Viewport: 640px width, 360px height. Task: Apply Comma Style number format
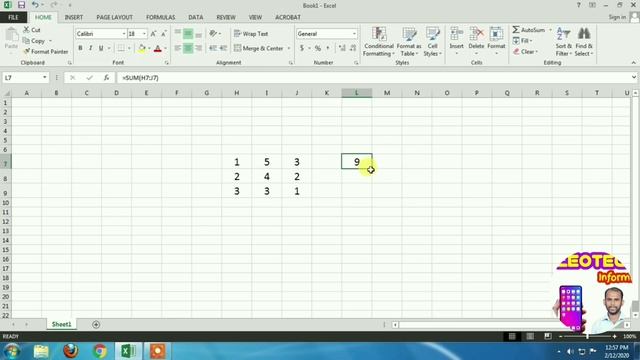(328, 48)
